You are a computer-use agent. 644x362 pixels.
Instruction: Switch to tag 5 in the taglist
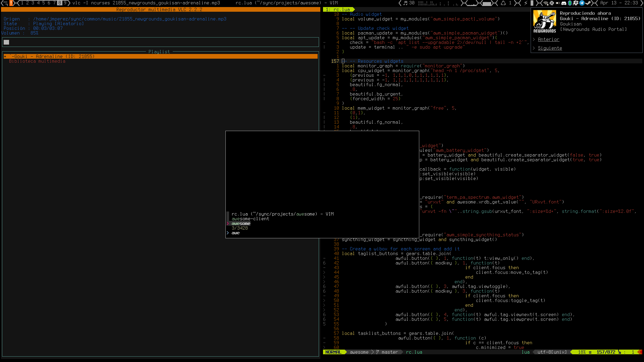click(44, 3)
